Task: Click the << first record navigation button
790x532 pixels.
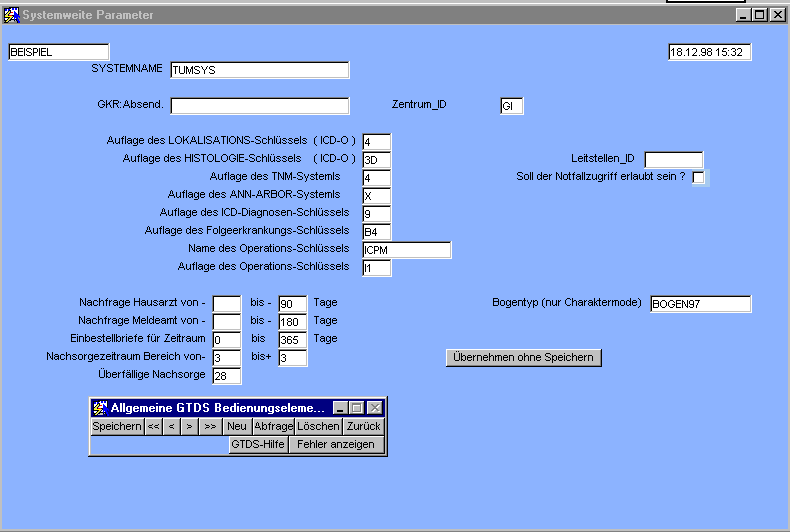Action: click(x=154, y=426)
